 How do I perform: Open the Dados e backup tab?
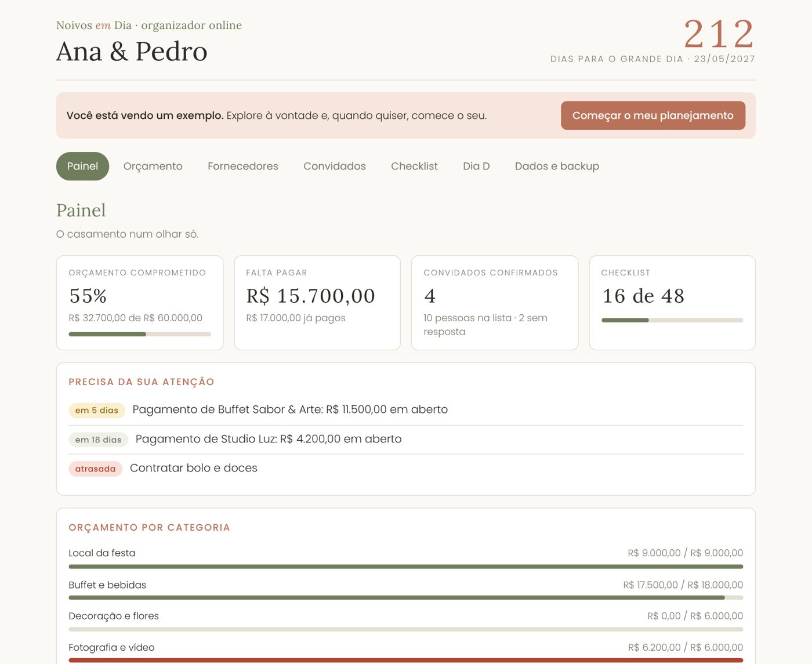[557, 166]
